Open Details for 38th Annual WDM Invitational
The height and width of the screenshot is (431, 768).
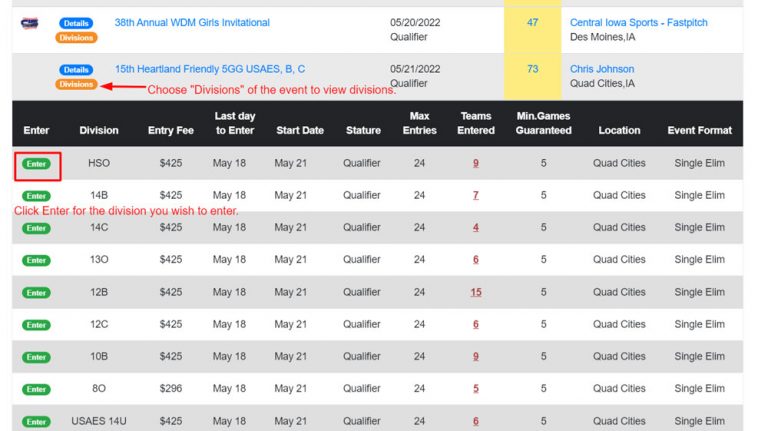76,23
